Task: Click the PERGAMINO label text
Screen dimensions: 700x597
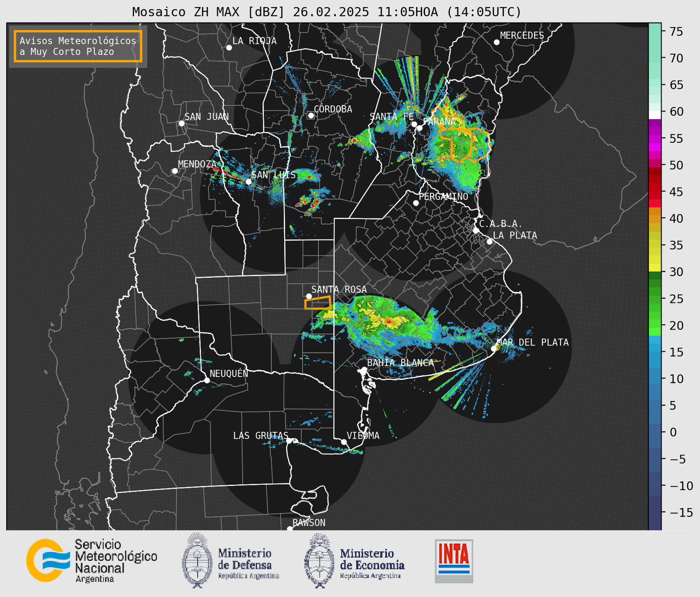Action: coord(444,196)
